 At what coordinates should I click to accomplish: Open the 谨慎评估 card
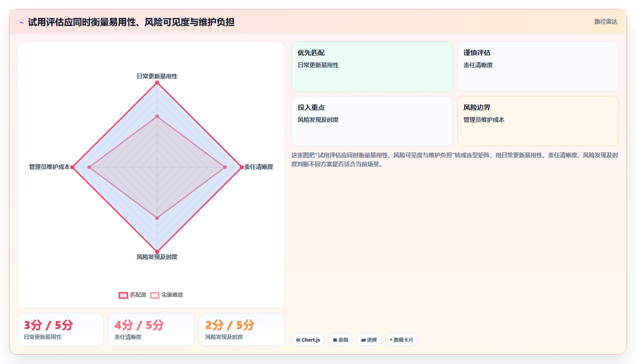[538, 66]
